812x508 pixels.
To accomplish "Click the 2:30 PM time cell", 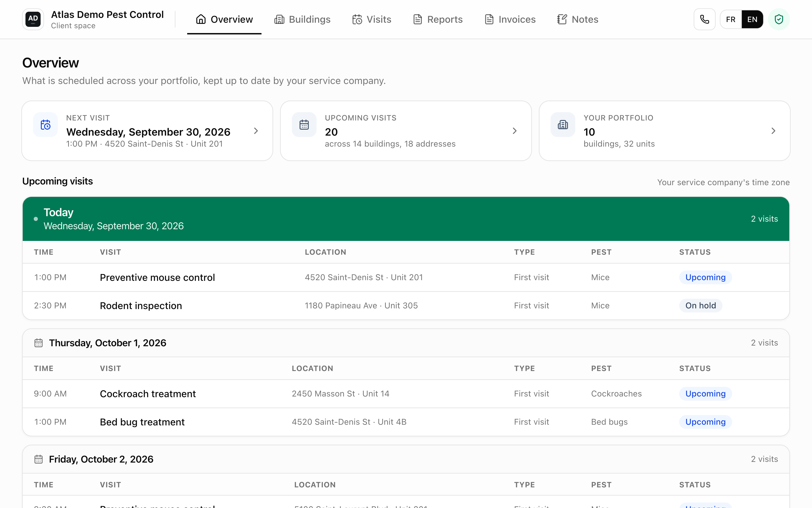I will 50,305.
